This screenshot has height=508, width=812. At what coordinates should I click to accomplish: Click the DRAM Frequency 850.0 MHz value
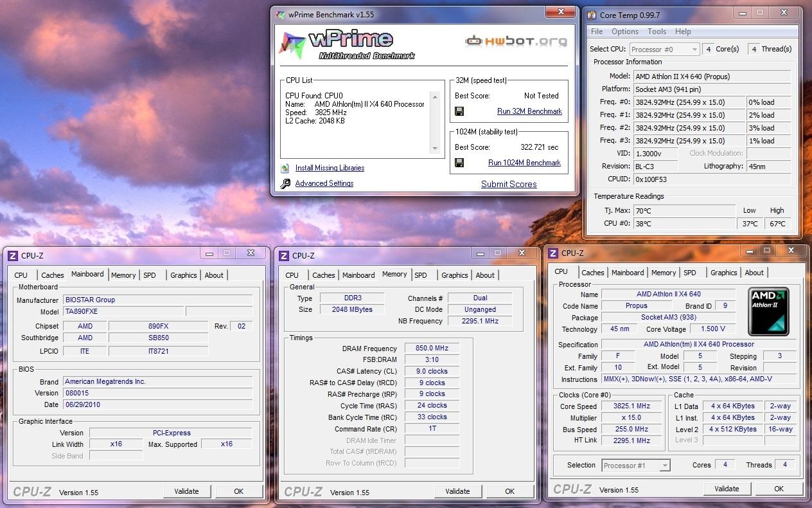(x=432, y=348)
